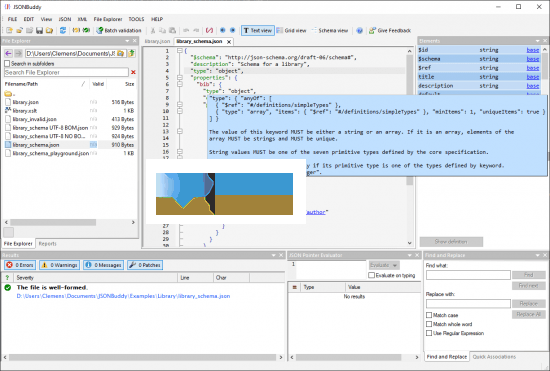Image resolution: width=550 pixels, height=371 pixels.
Task: Open the JSON Pointer Evaluator panel dropdown arrow
Action: pyautogui.click(x=409, y=255)
